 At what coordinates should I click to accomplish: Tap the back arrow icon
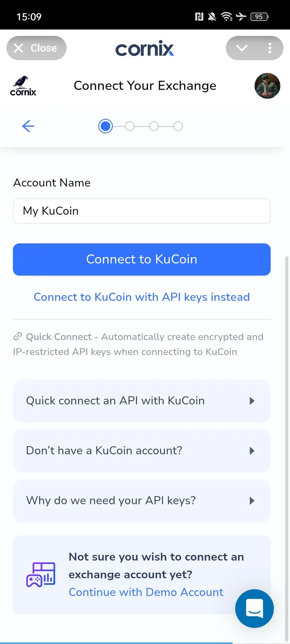coord(28,126)
